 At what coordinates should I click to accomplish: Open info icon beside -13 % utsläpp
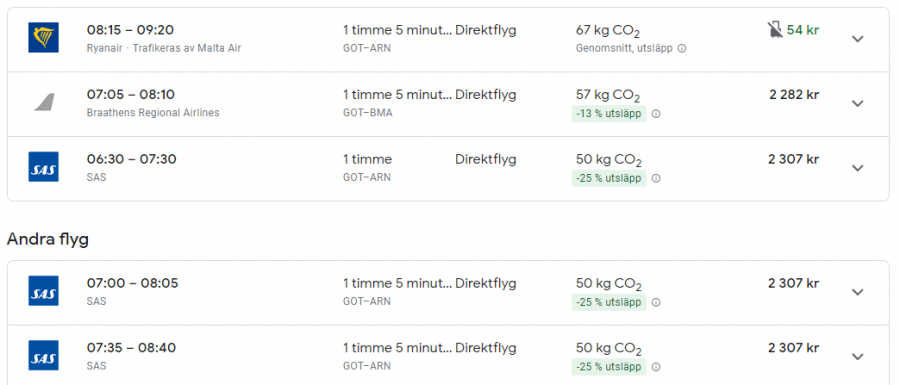656,114
